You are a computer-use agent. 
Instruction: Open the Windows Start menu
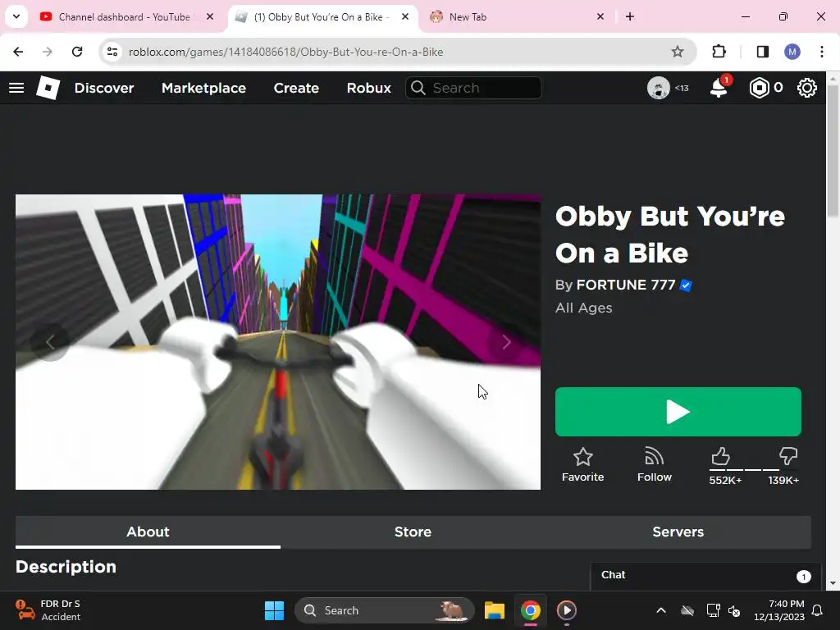[x=274, y=610]
